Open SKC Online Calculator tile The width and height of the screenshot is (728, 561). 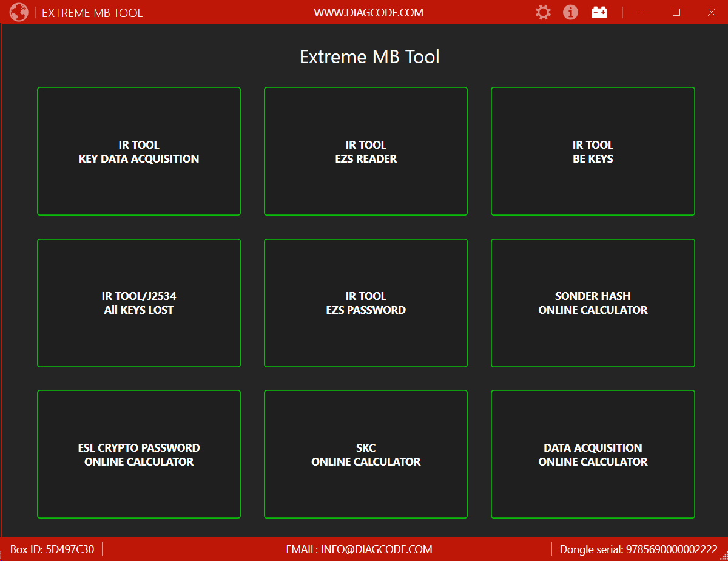366,454
